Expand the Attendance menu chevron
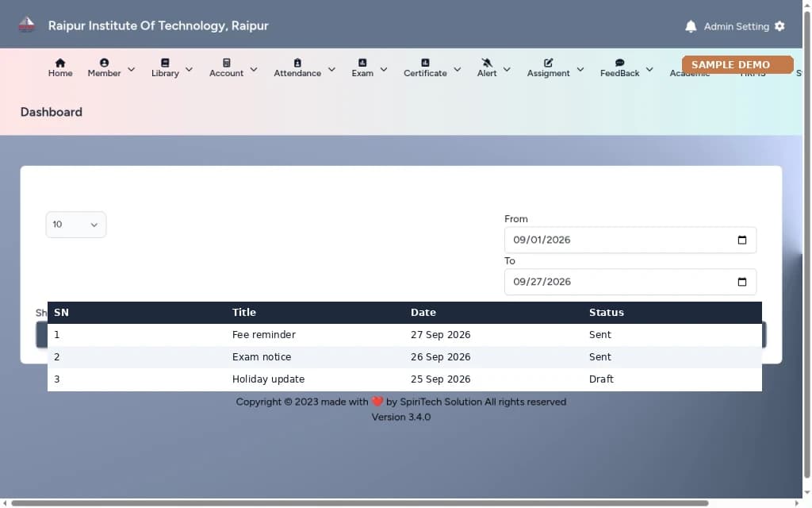This screenshot has width=812, height=508. point(332,69)
